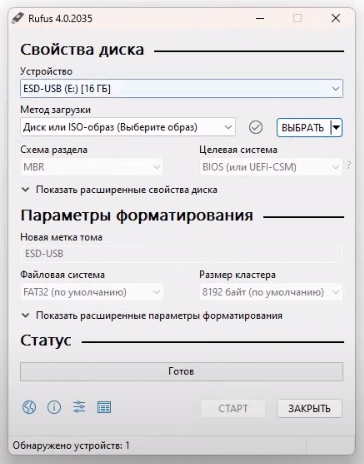Open the log window icon
This screenshot has width=364, height=464.
(104, 407)
